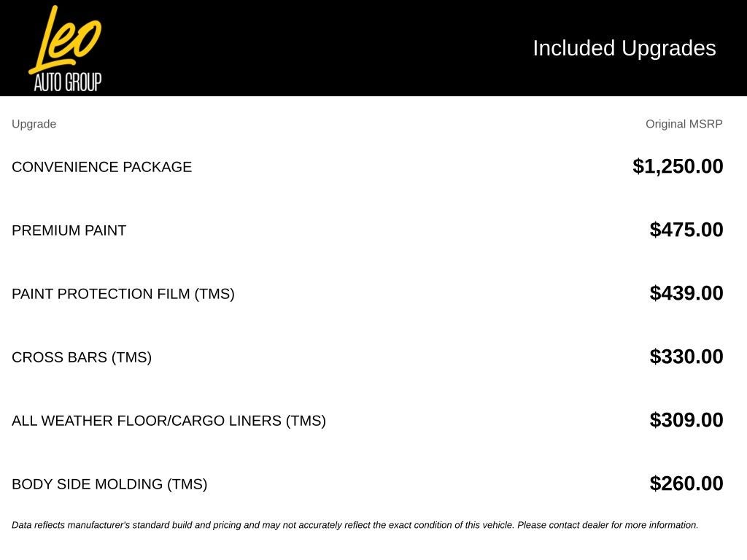This screenshot has height=560, width=747.
Task: Select ALL WEATHER FLOOR/CARGO LINERS entry
Action: [x=169, y=421]
